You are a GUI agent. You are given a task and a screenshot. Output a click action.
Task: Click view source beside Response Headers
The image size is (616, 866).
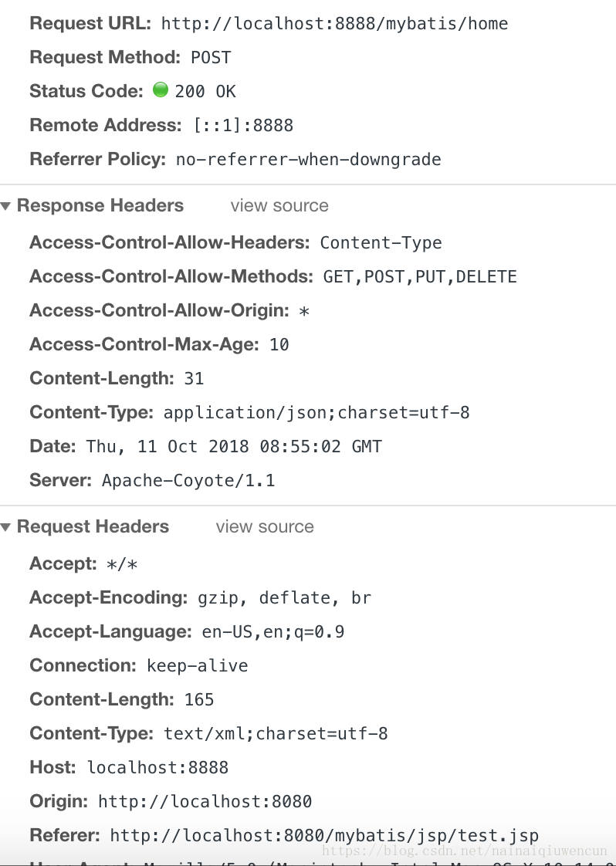(x=279, y=205)
